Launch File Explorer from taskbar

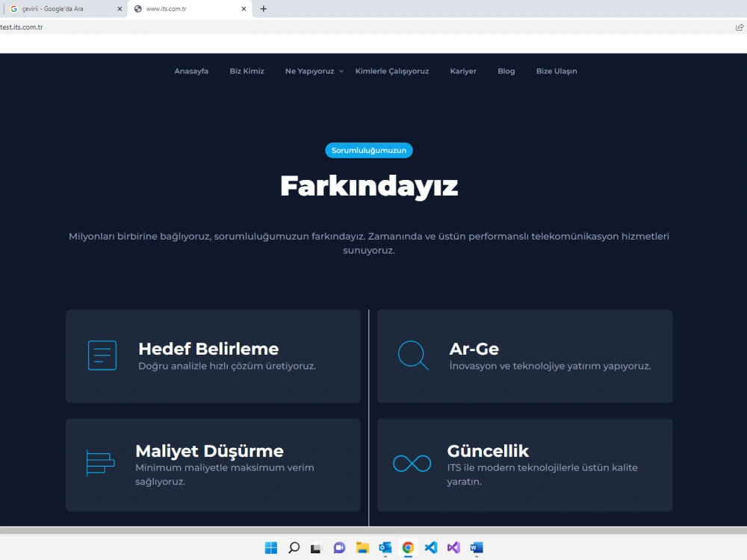362,547
